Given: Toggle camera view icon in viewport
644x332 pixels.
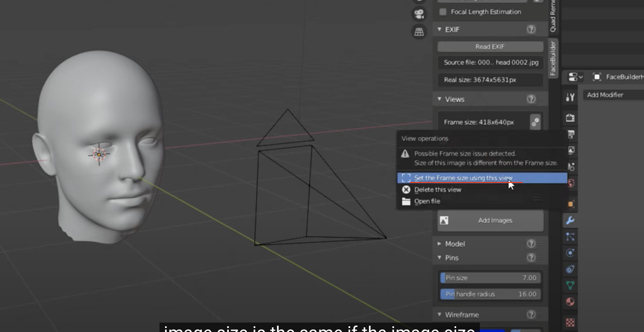Looking at the screenshot, I should click(x=419, y=14).
